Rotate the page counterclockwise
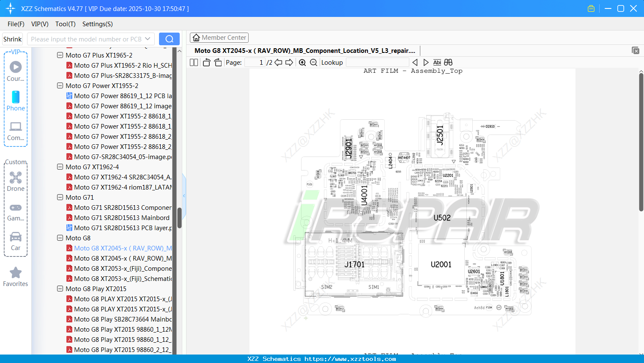 [x=206, y=63]
